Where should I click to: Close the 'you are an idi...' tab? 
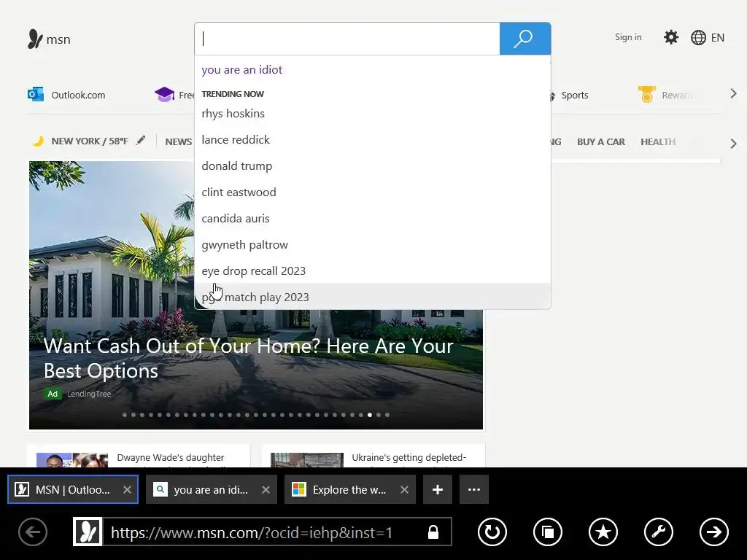point(266,489)
